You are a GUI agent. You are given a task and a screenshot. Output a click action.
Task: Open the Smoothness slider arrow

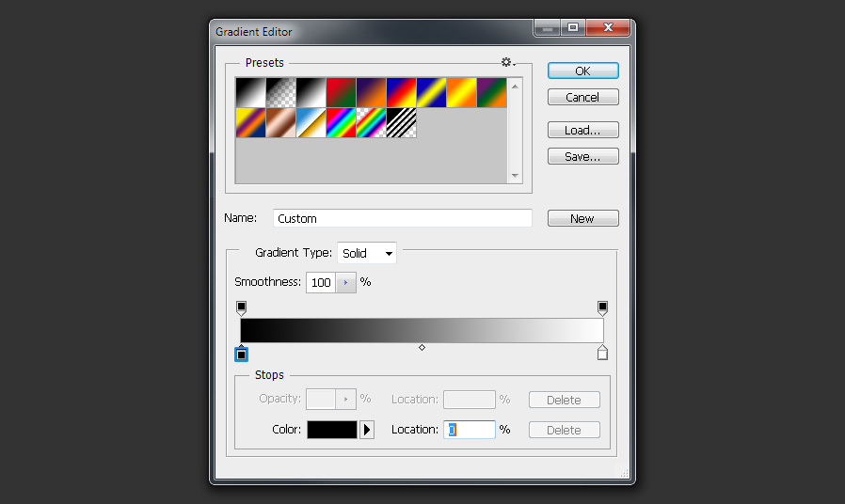pyautogui.click(x=346, y=283)
